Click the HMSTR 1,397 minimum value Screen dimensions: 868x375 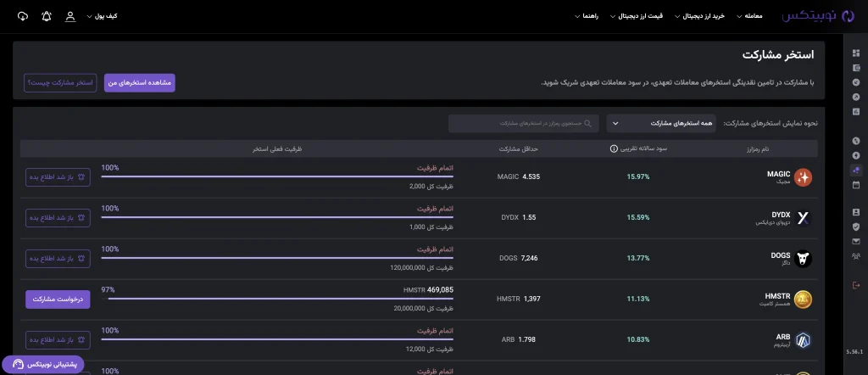click(x=519, y=299)
